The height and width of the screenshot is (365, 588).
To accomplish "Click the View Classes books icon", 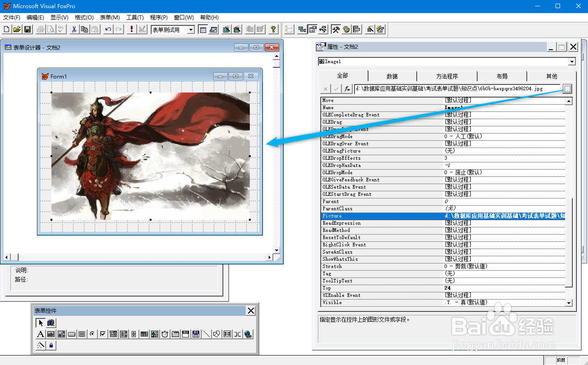I will tap(51, 323).
